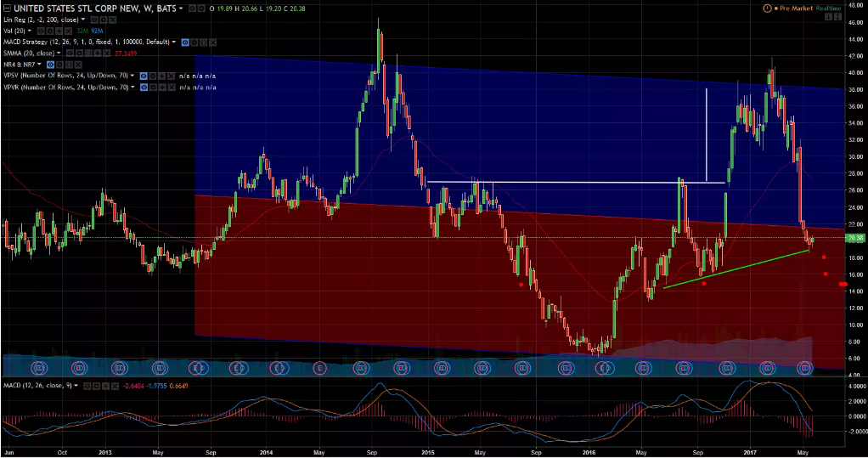Click the Pre Market status label
Viewport: 868px width, 458px height.
point(796,8)
